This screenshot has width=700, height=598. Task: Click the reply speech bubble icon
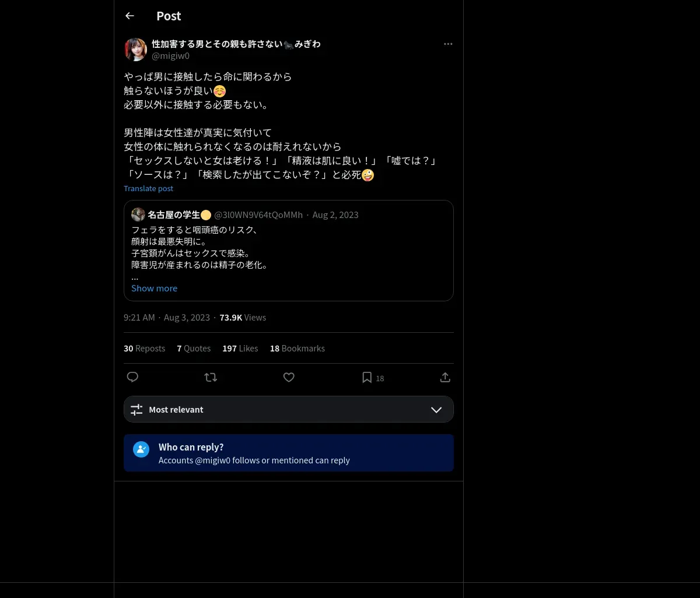[132, 377]
